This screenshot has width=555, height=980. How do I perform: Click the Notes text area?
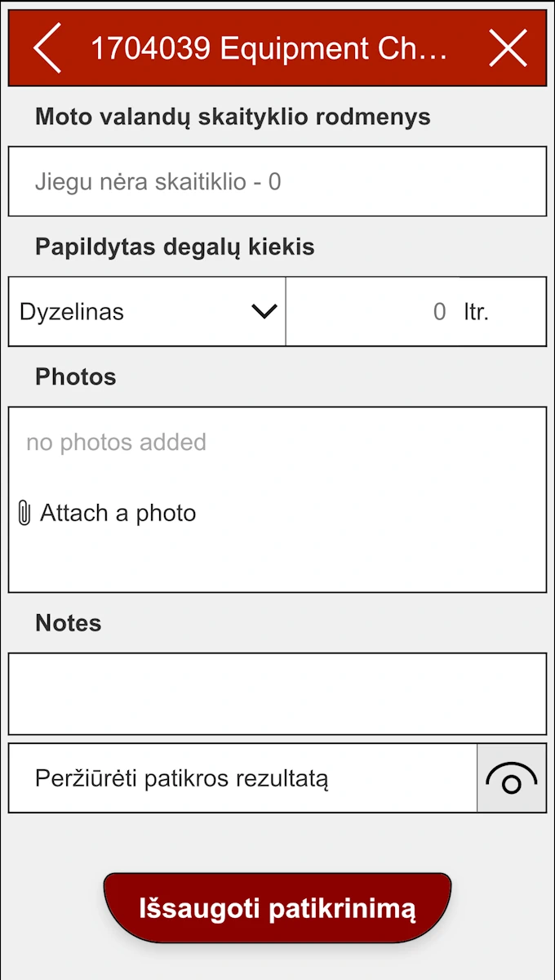[277, 693]
